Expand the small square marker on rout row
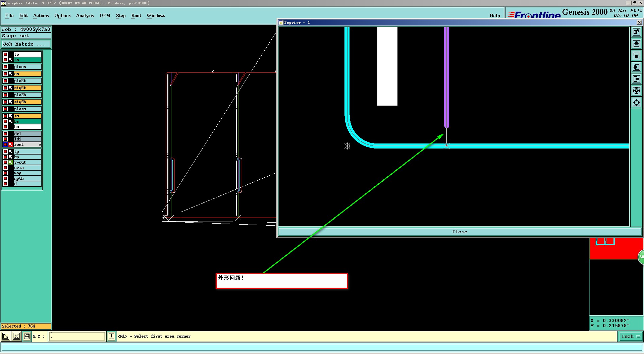The height and width of the screenshot is (354, 644). point(40,144)
